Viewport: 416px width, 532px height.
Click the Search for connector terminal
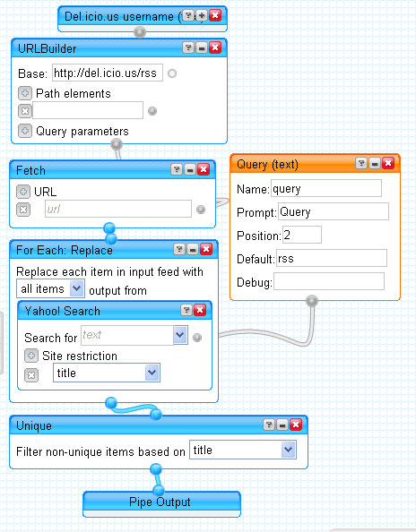tap(197, 338)
